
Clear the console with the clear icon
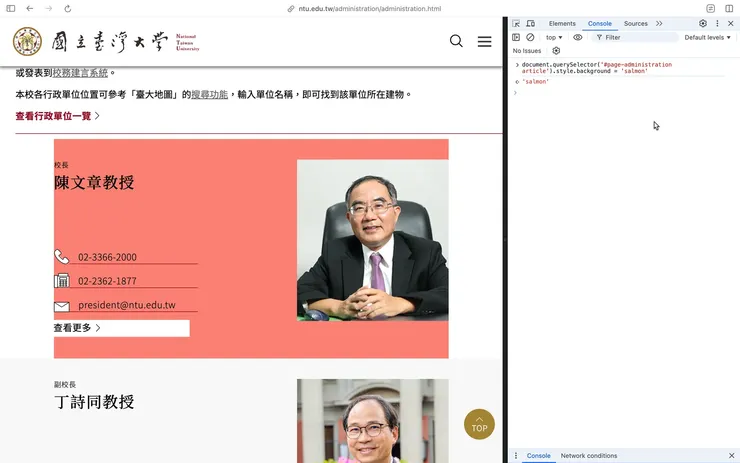530,37
